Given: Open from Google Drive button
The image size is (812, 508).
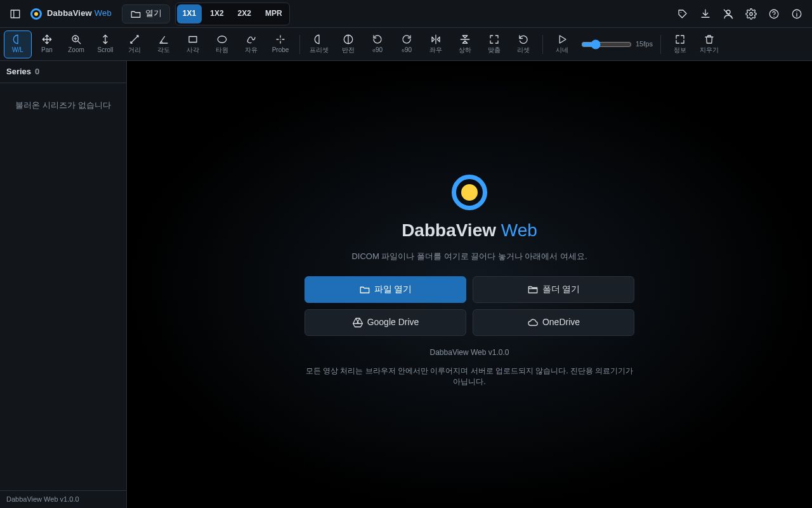Looking at the screenshot, I should coord(385,323).
